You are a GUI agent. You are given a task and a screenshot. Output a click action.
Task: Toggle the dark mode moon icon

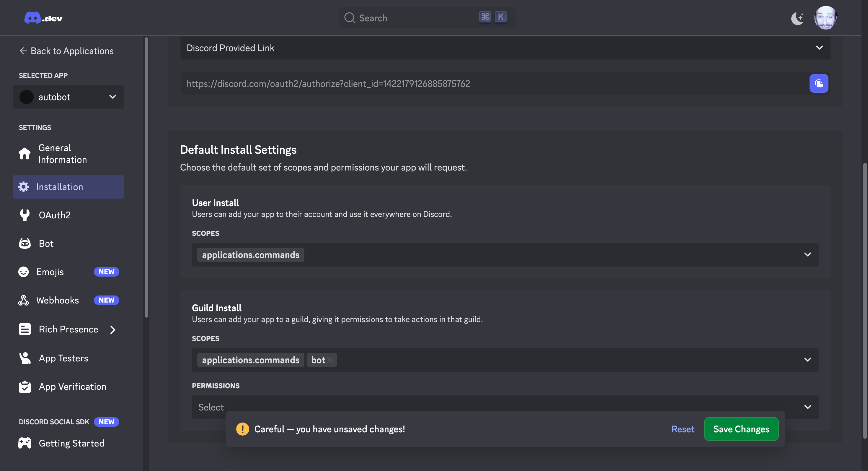[x=797, y=18]
